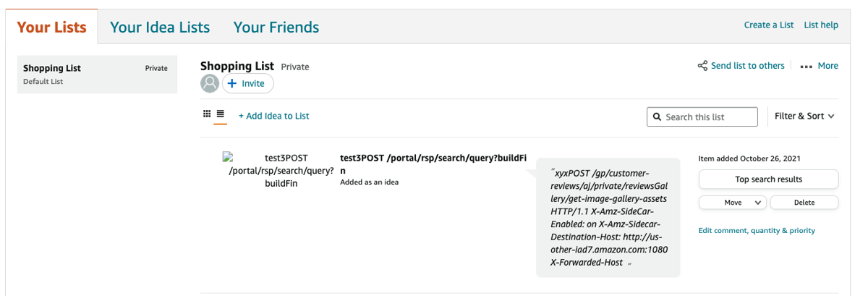Open List help link
This screenshot has height=296, width=868.
point(821,25)
